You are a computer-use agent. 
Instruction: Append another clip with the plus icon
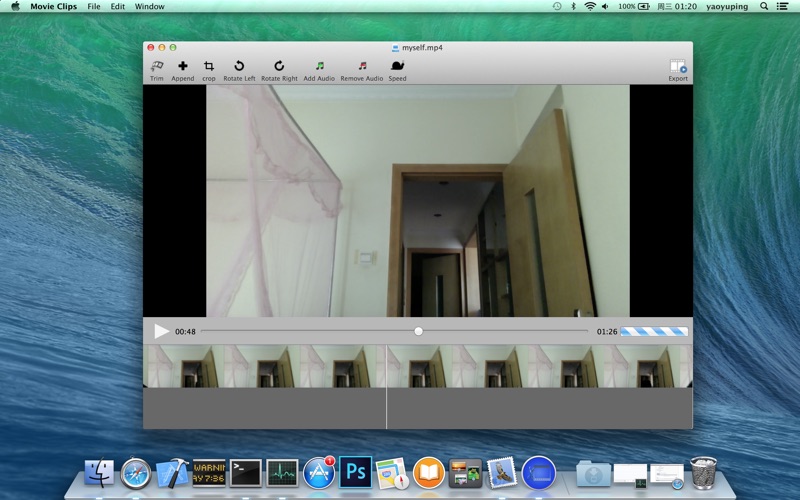pos(183,70)
